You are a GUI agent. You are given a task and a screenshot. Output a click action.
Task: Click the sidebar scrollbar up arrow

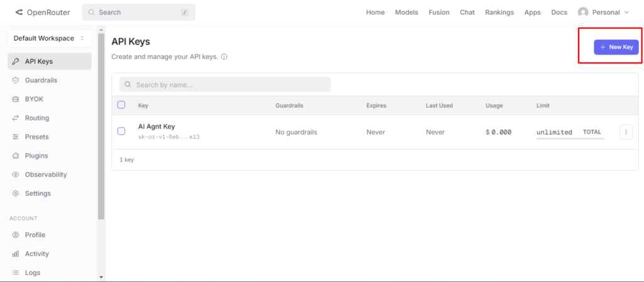coord(101,29)
